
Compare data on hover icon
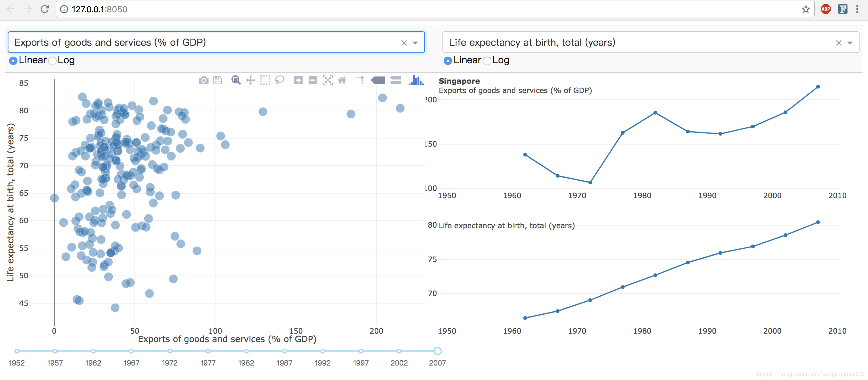396,80
